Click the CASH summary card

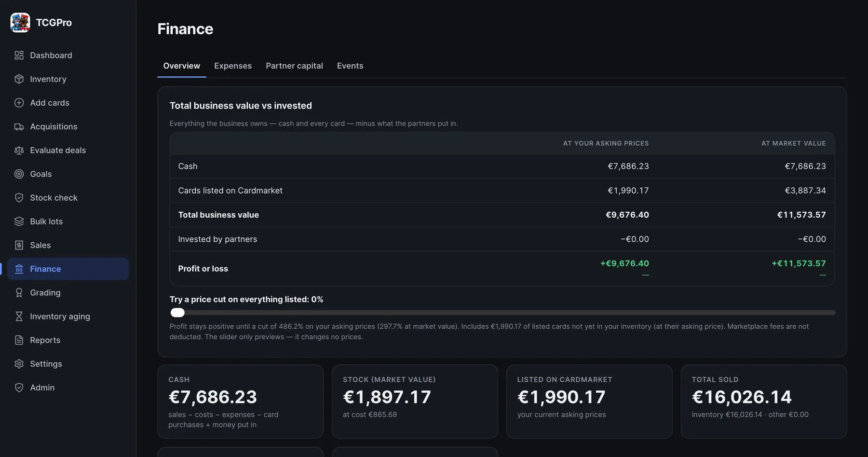[x=240, y=402]
